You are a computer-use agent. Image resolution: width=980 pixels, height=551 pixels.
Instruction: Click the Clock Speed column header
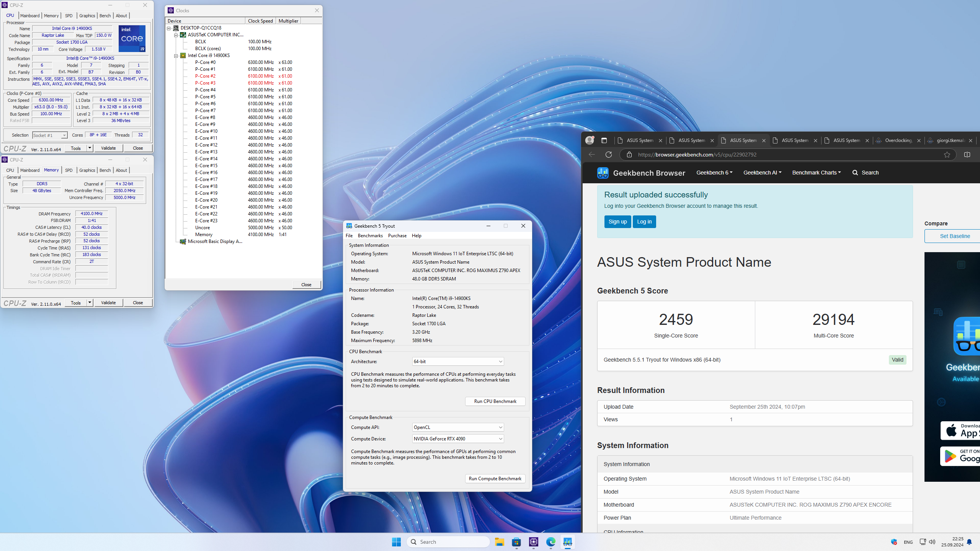[x=260, y=21]
